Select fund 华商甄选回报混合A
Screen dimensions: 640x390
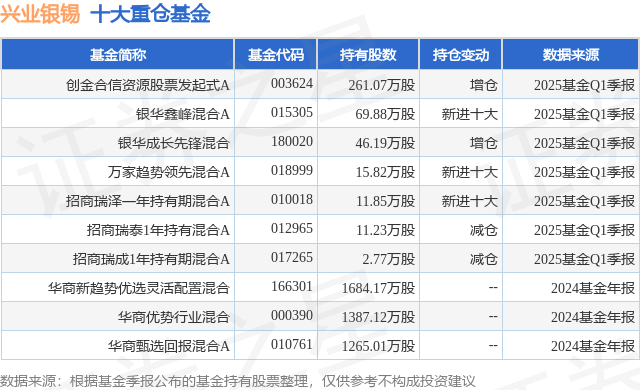coord(169,346)
